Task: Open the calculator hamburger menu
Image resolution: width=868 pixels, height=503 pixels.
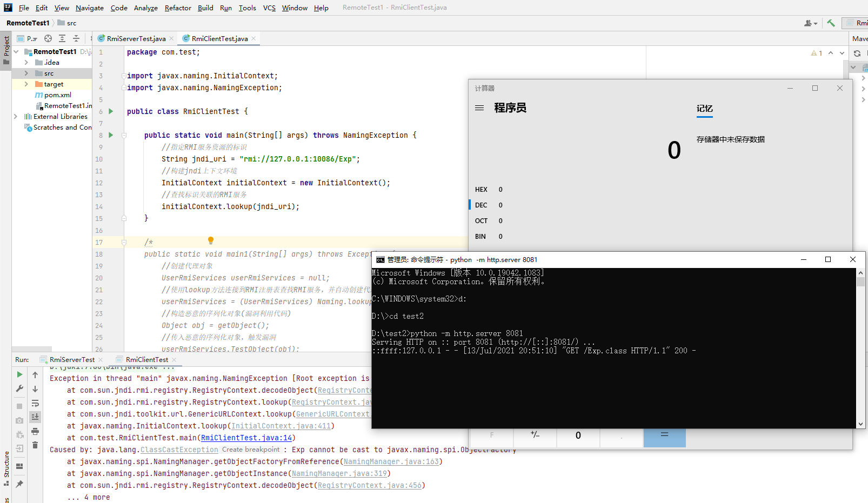Action: (479, 108)
